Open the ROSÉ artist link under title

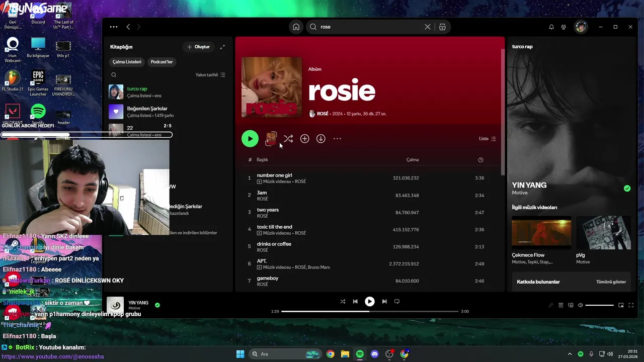[323, 114]
